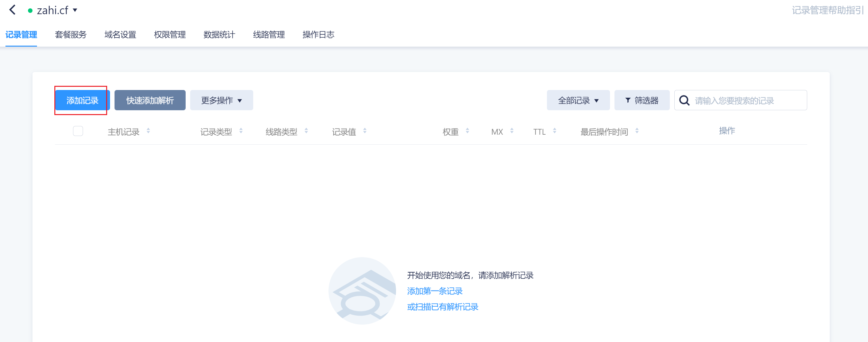Viewport: 868px width, 342px height.
Task: Click sort arrows beside MX column
Action: point(512,131)
